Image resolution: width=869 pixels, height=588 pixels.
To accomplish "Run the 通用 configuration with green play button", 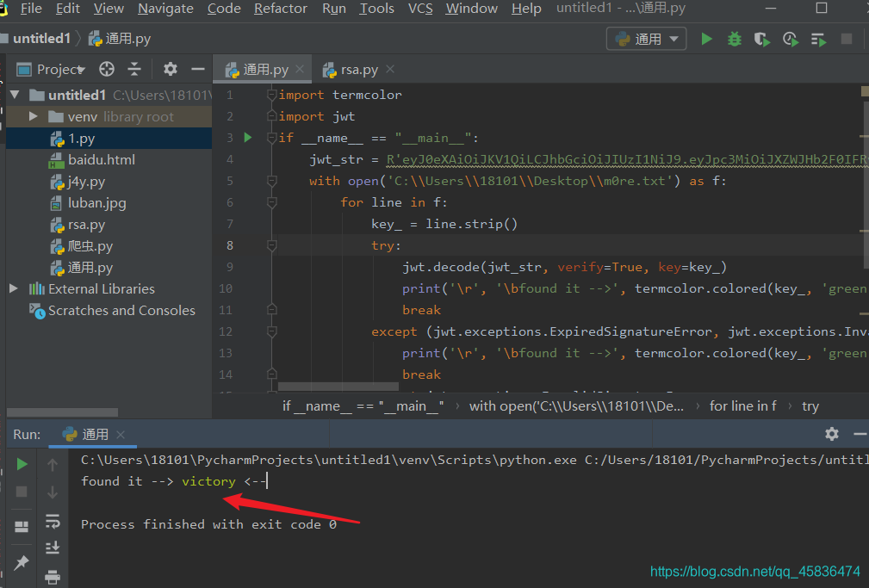I will [706, 39].
